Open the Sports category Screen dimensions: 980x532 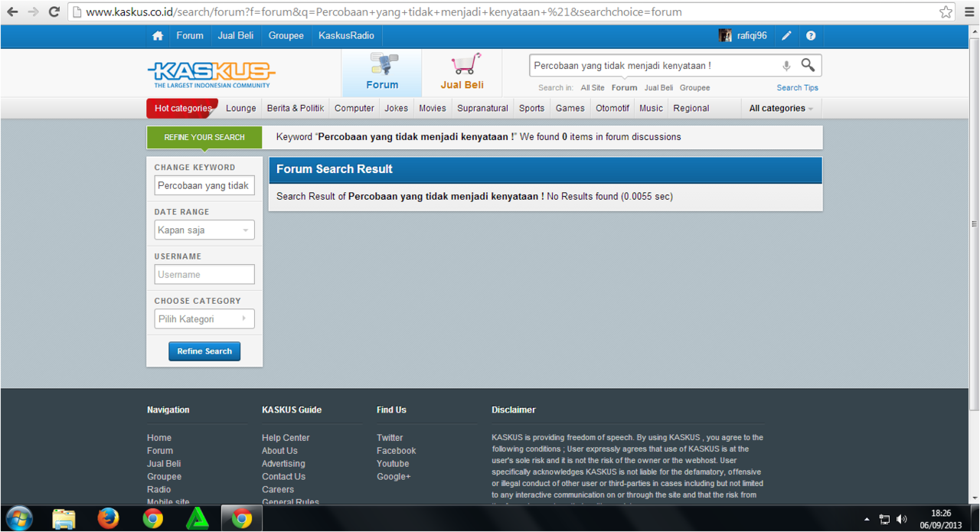(532, 109)
